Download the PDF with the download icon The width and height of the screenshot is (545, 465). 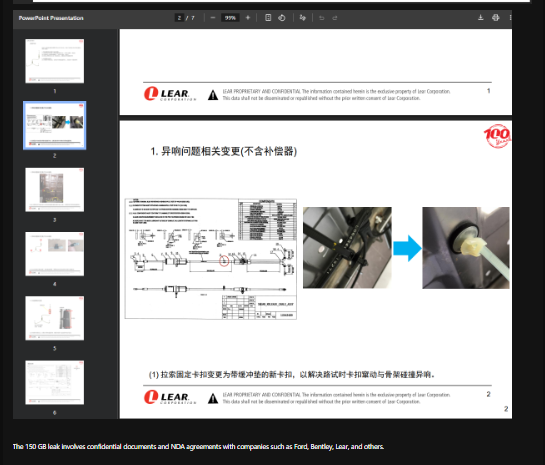tap(481, 17)
